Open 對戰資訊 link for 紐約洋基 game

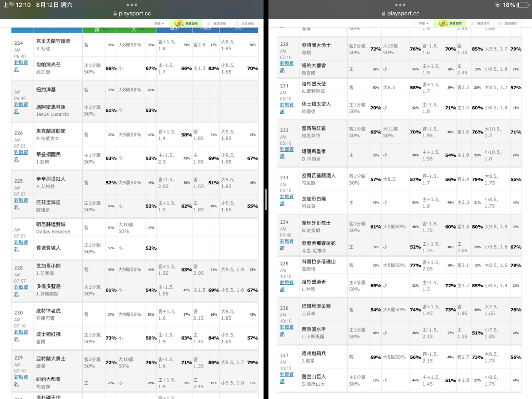coord(21,108)
